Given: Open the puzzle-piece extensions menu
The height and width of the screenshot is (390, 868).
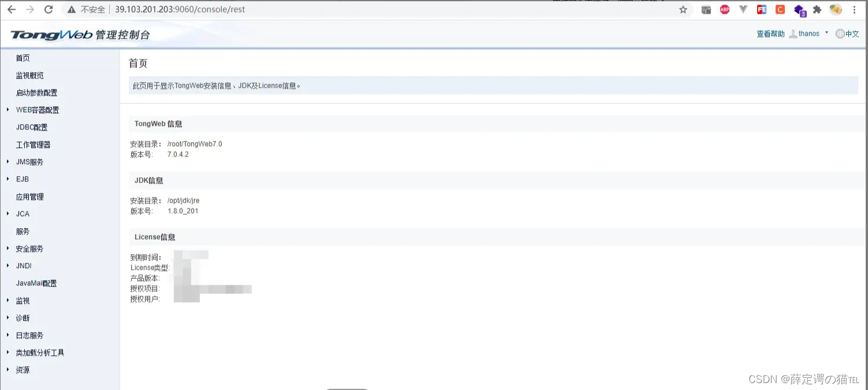Looking at the screenshot, I should pos(817,9).
